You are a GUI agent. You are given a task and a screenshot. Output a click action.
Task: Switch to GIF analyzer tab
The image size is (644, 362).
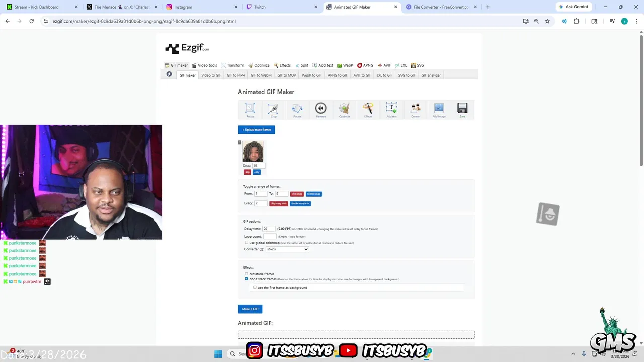pos(431,75)
